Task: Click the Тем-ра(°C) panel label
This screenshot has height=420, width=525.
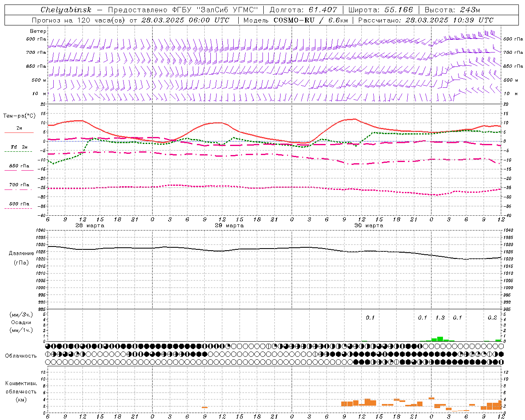Action: (19, 116)
